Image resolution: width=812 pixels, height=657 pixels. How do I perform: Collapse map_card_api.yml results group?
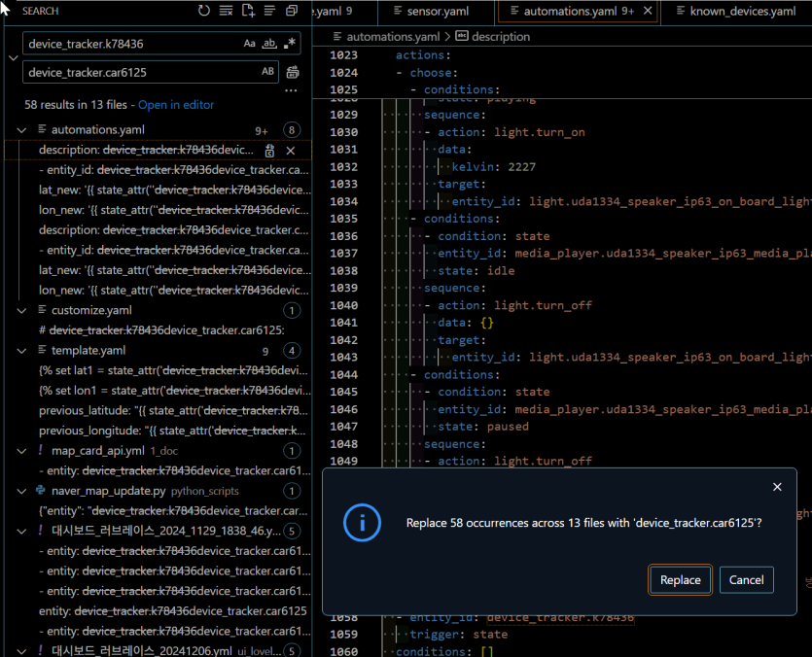click(21, 451)
